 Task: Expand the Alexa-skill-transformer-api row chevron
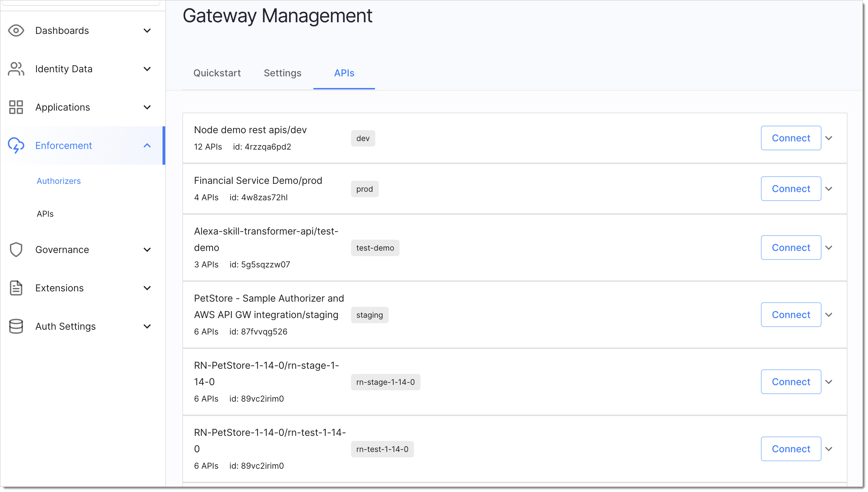(x=829, y=248)
